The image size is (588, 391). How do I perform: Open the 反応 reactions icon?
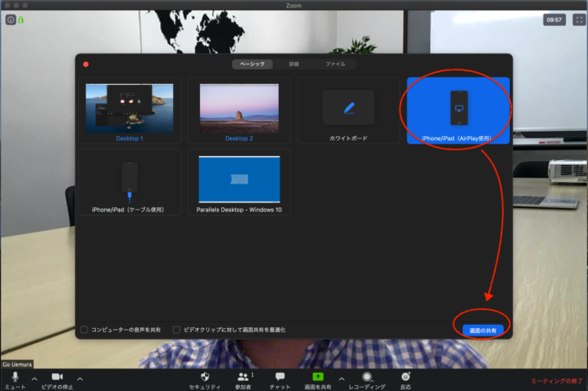(x=406, y=377)
